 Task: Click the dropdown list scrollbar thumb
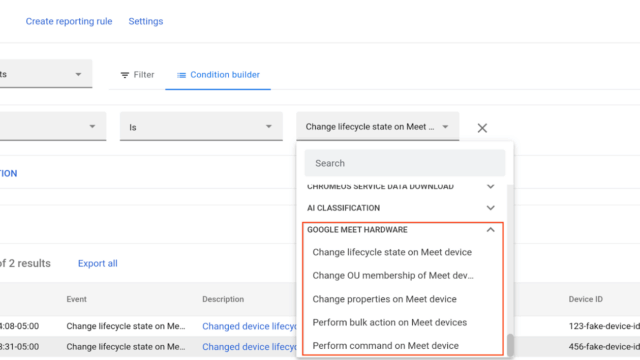click(510, 345)
